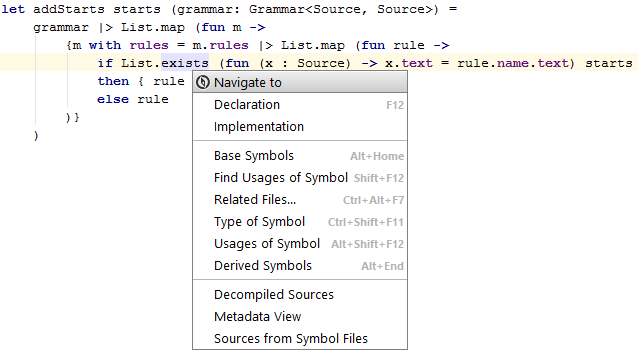Click the Navigate to compass icon

(203, 82)
